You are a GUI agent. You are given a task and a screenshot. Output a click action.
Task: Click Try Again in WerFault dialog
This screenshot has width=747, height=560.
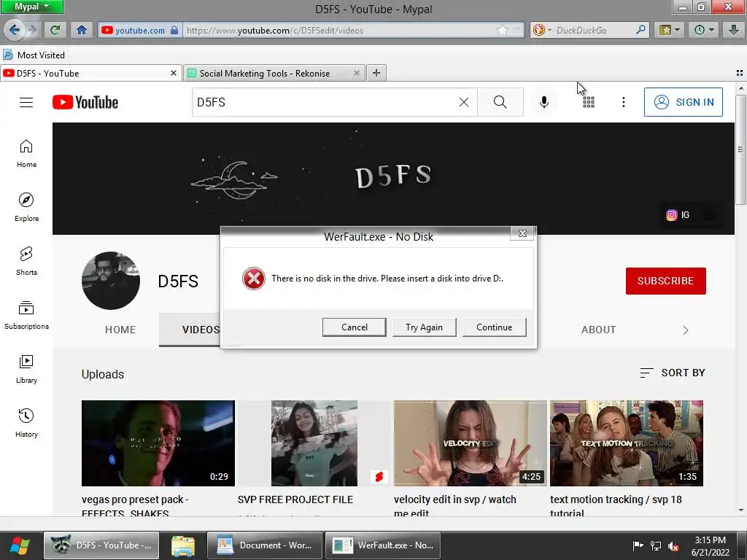[x=424, y=327]
